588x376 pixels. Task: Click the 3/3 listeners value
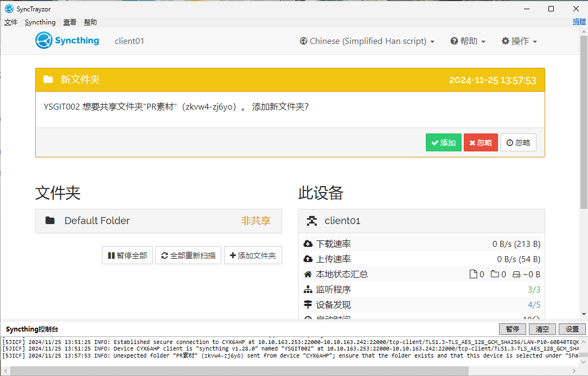[x=534, y=289]
